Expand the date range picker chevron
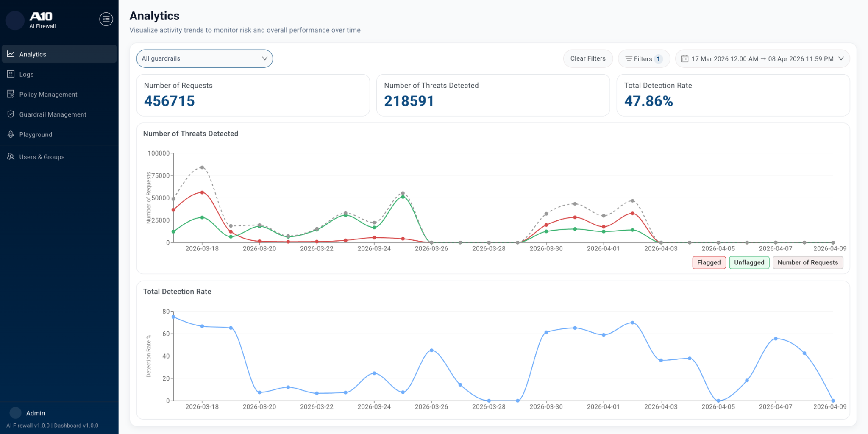Image resolution: width=868 pixels, height=434 pixels. point(841,58)
